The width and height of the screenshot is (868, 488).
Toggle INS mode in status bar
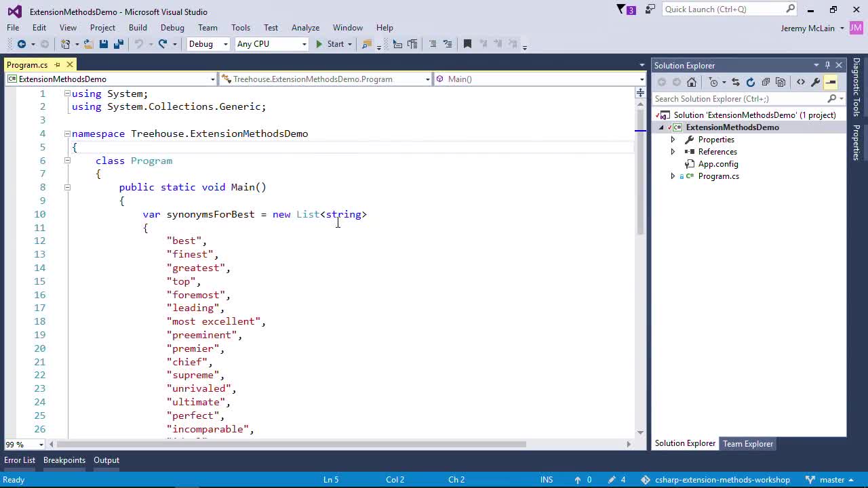coord(547,479)
